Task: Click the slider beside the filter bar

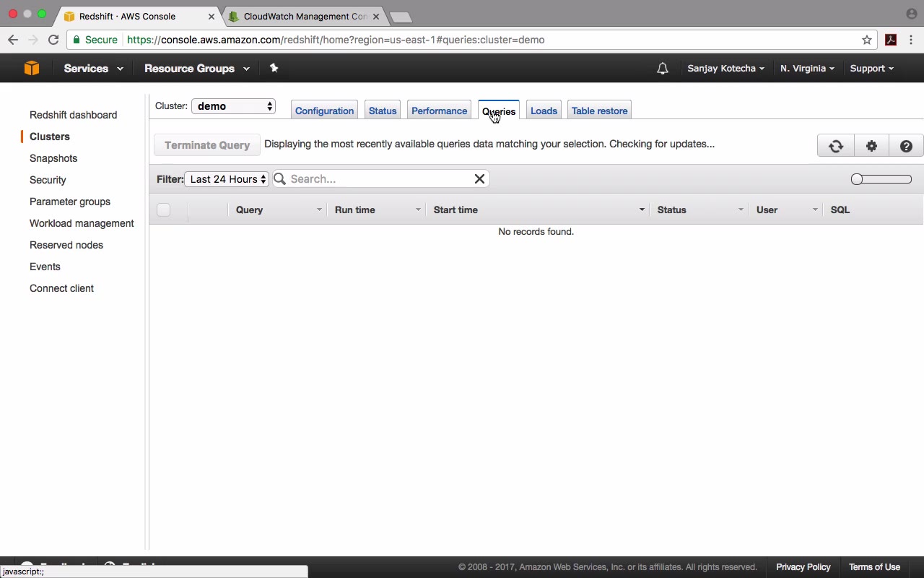Action: click(881, 179)
